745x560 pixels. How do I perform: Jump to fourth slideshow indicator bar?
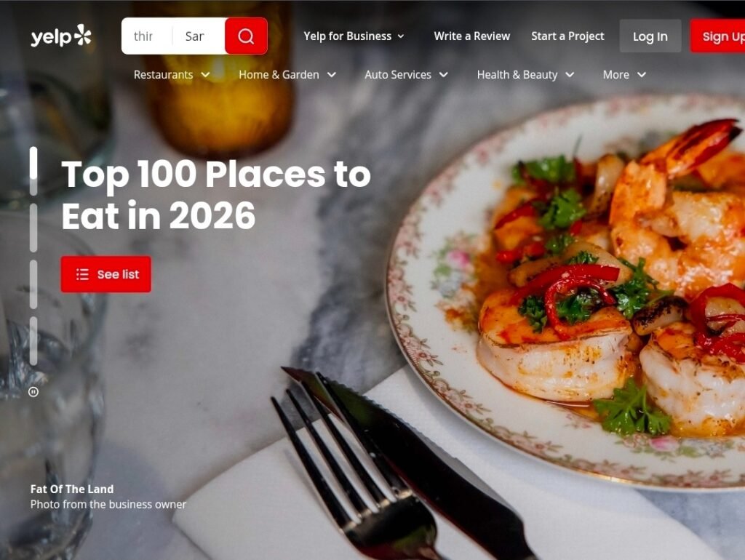pos(33,341)
